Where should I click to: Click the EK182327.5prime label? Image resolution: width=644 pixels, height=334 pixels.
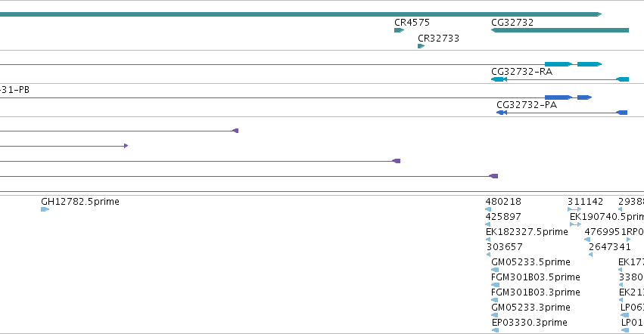click(527, 232)
